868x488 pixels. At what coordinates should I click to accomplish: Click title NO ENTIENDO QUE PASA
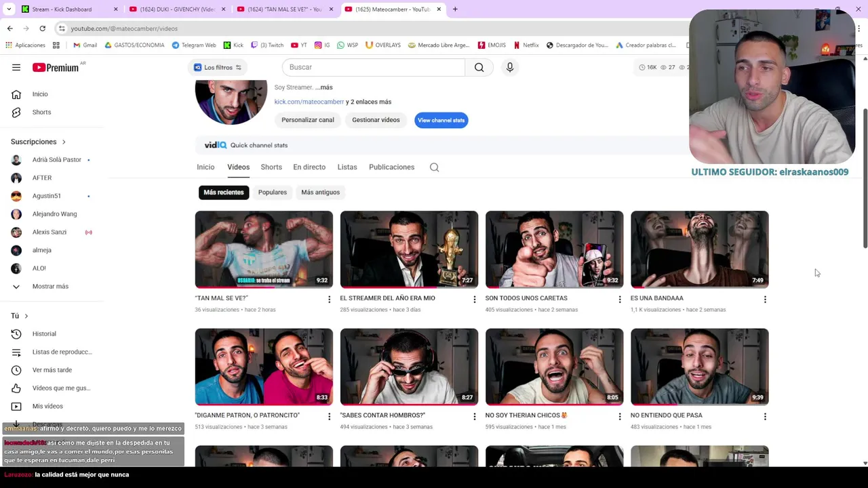coord(667,415)
